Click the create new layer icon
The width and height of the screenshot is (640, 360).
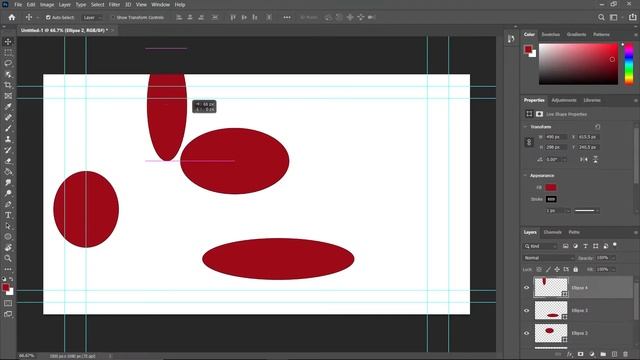click(x=614, y=354)
